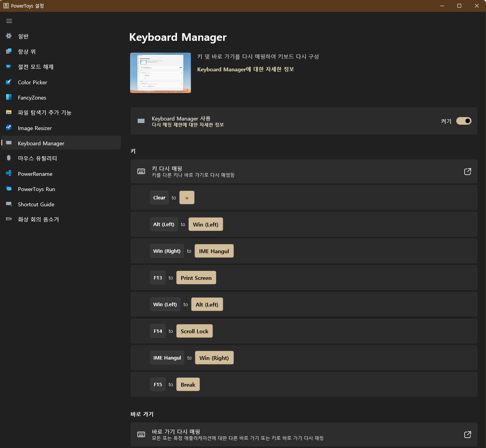Click the Win (Left) target key chip
Image resolution: width=486 pixels, height=448 pixels.
tap(206, 224)
